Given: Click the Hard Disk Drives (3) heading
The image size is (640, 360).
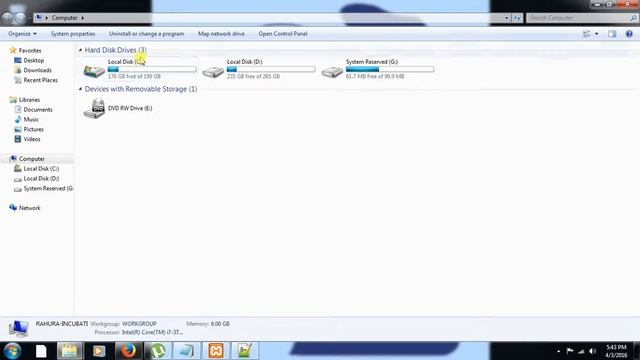Looking at the screenshot, I should (116, 50).
